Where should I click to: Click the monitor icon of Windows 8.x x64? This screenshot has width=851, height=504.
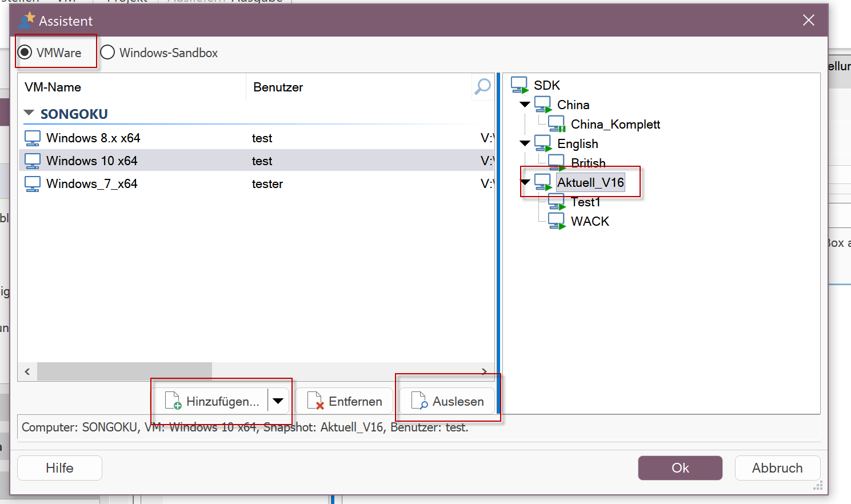33,138
